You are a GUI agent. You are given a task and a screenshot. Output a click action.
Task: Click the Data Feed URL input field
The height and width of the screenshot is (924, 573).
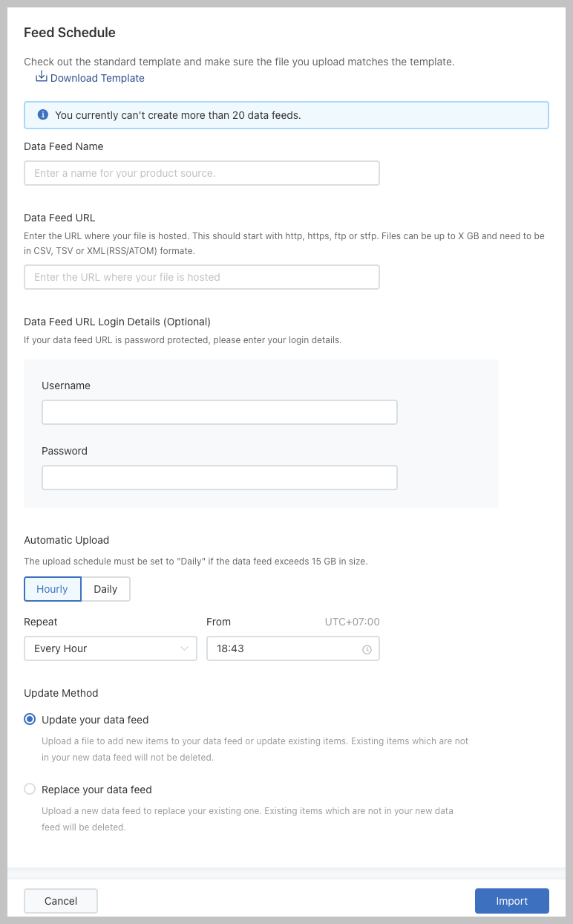[202, 277]
